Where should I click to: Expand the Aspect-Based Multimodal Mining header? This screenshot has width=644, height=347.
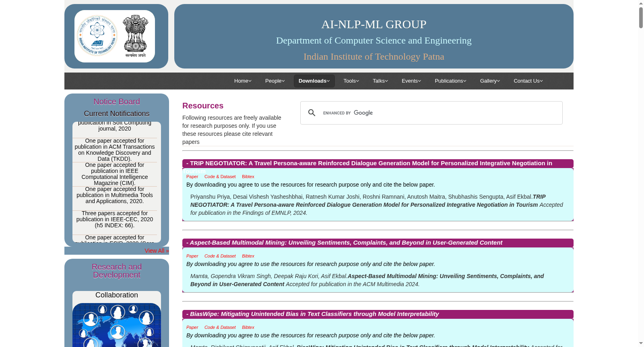(378, 243)
